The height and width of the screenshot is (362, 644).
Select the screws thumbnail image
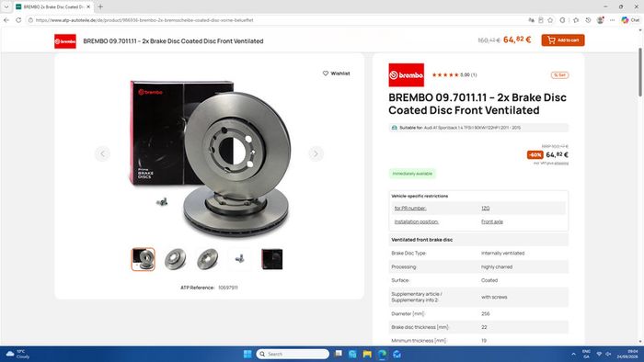(x=240, y=259)
